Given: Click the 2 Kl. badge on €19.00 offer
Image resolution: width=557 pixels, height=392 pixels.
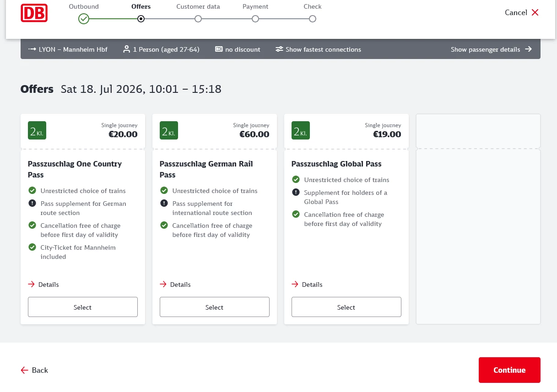Looking at the screenshot, I should (x=301, y=130).
